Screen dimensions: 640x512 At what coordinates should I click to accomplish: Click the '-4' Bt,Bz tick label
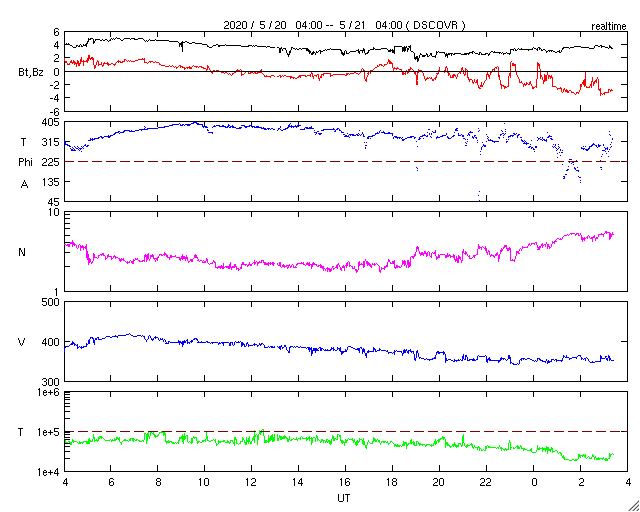tap(55, 98)
